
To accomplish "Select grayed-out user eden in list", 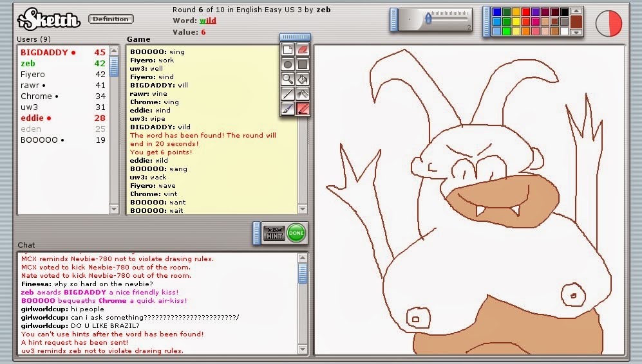I will [x=63, y=129].
